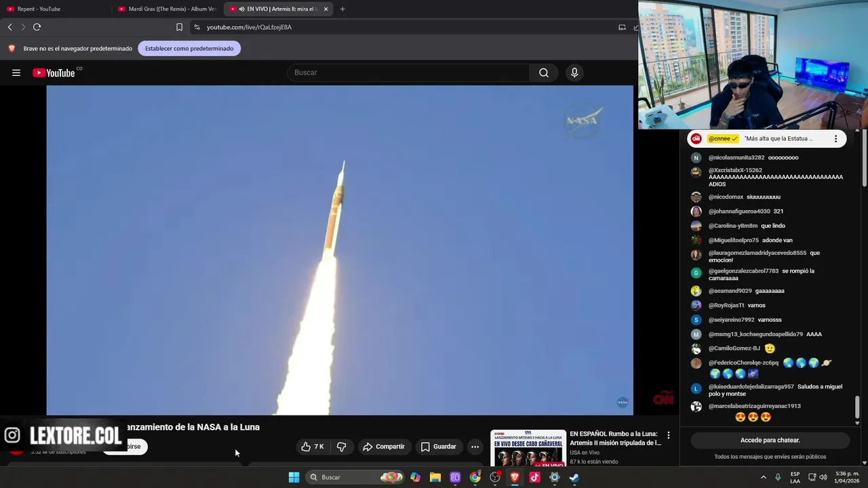Focus the YouTube Buscar search field
Screen dimensions: 868x488
(408, 73)
